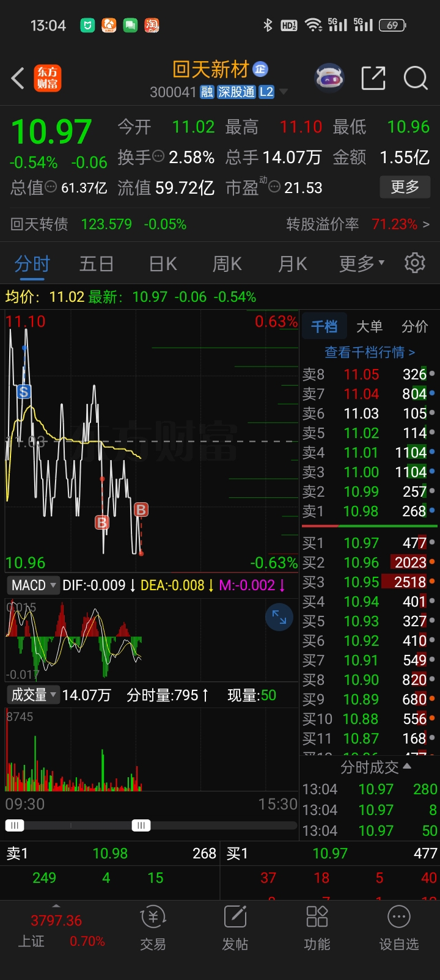440x980 pixels.
Task: Select 买8 10.90 order row
Action: click(369, 679)
